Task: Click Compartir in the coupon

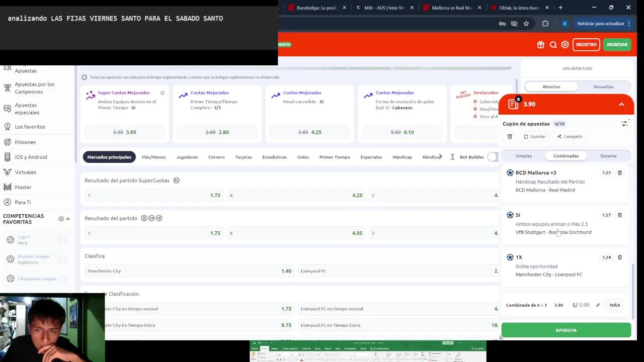Action: tap(570, 137)
